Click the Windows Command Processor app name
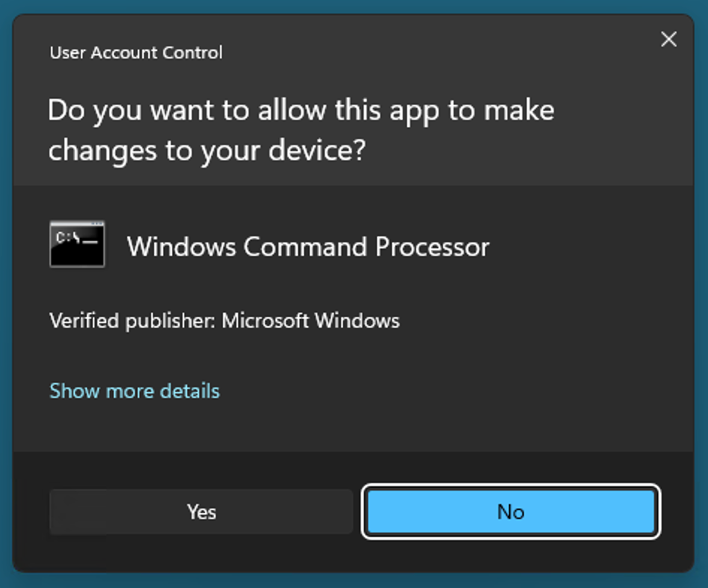Screen dimensions: 708x588 pos(308,246)
